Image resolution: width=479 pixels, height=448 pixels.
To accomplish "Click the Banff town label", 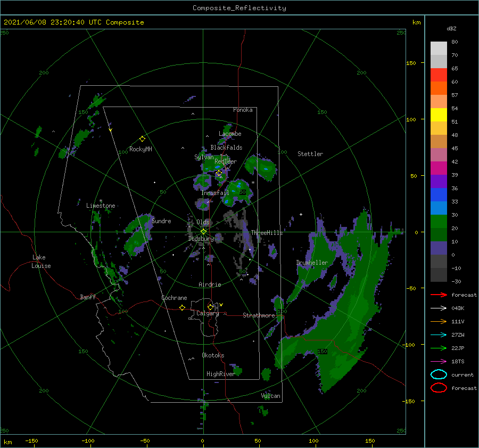I will 88,297.
